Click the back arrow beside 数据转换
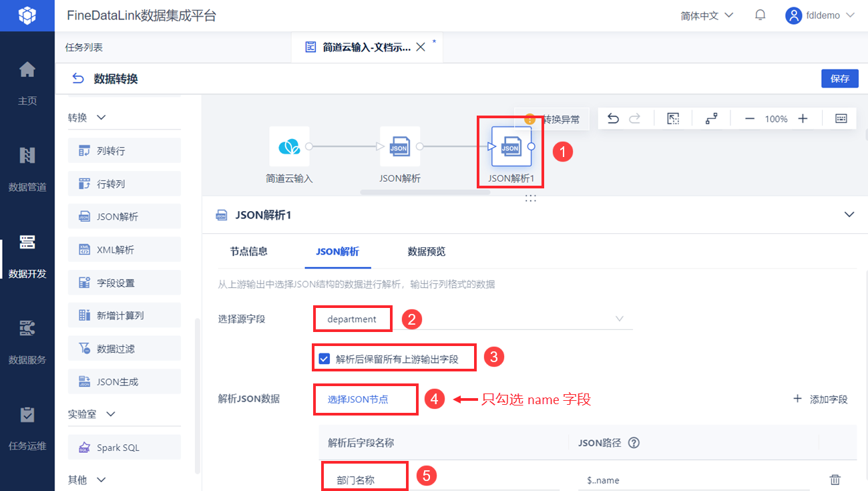868x491 pixels. click(x=78, y=79)
